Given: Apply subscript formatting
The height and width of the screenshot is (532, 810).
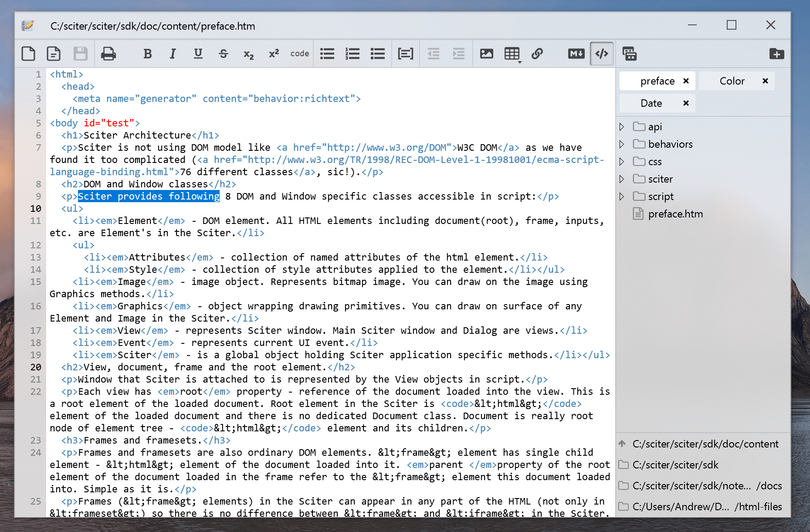Looking at the screenshot, I should click(249, 54).
